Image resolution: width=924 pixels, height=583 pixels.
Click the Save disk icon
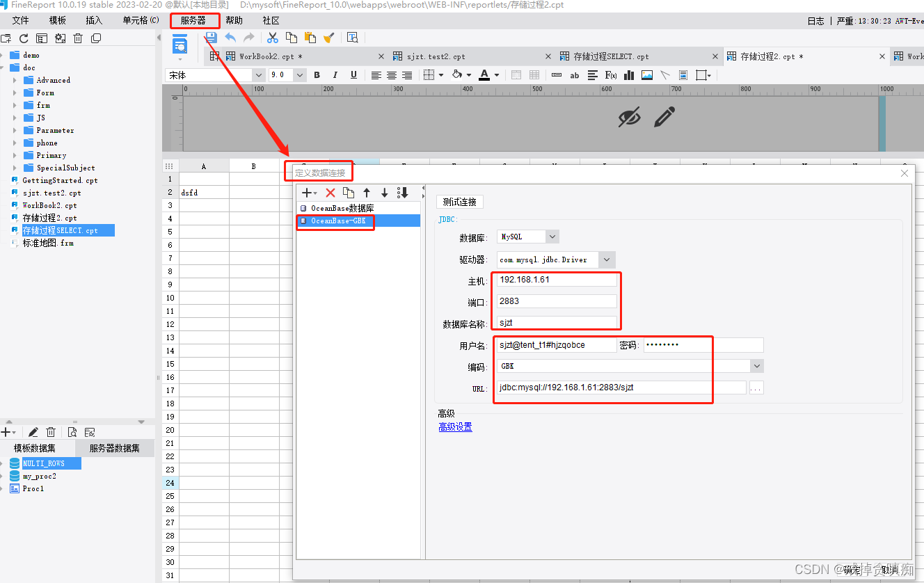coord(211,38)
